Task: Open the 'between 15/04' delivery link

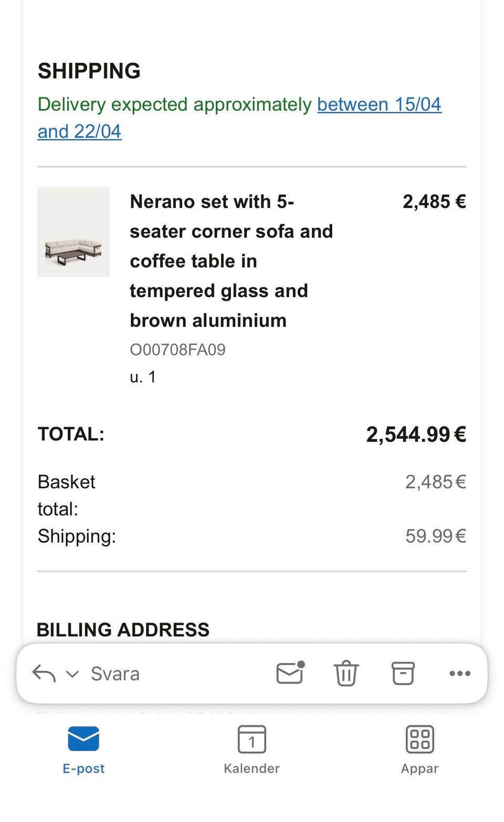Action: [x=379, y=104]
